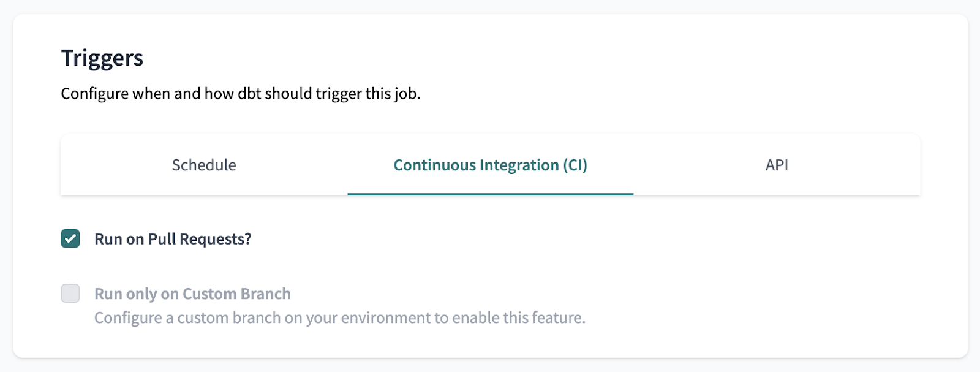
Task: Switch to the Schedule tab
Action: (x=204, y=165)
